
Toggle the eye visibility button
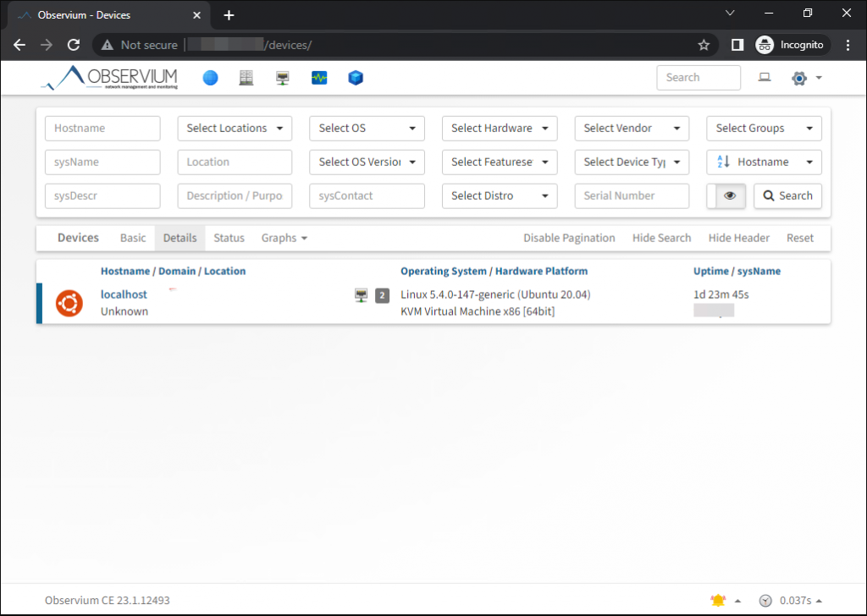point(729,195)
